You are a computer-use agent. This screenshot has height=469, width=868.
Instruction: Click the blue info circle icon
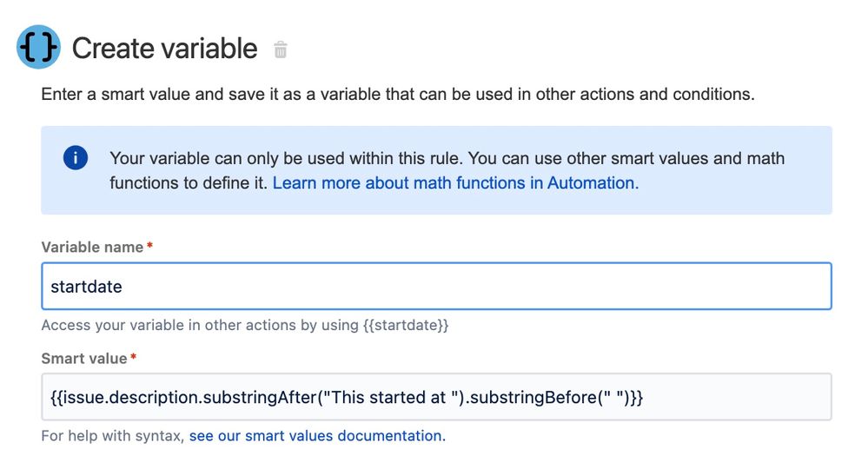(x=76, y=157)
